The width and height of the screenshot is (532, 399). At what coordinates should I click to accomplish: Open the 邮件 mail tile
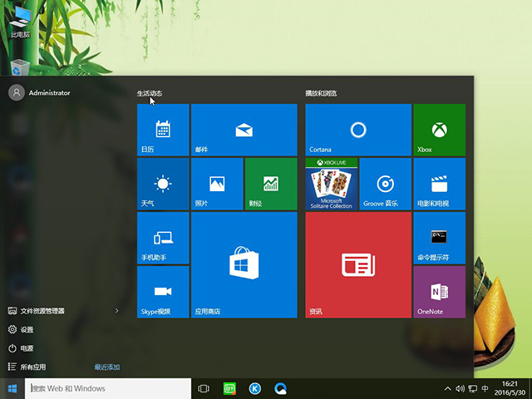(x=244, y=130)
